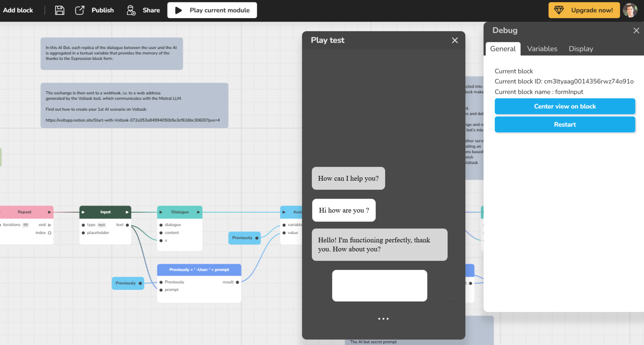Image resolution: width=644 pixels, height=345 pixels.
Task: Click Previously variable node near Assign block
Action: [244, 238]
